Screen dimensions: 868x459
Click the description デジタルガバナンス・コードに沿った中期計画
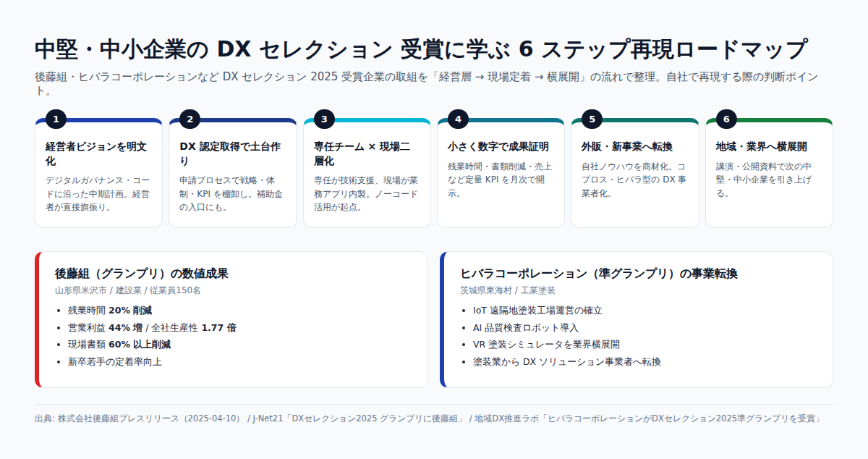click(98, 193)
